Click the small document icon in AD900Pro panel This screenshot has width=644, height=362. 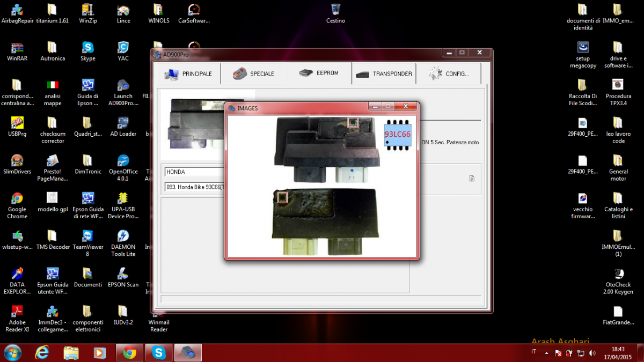click(472, 179)
